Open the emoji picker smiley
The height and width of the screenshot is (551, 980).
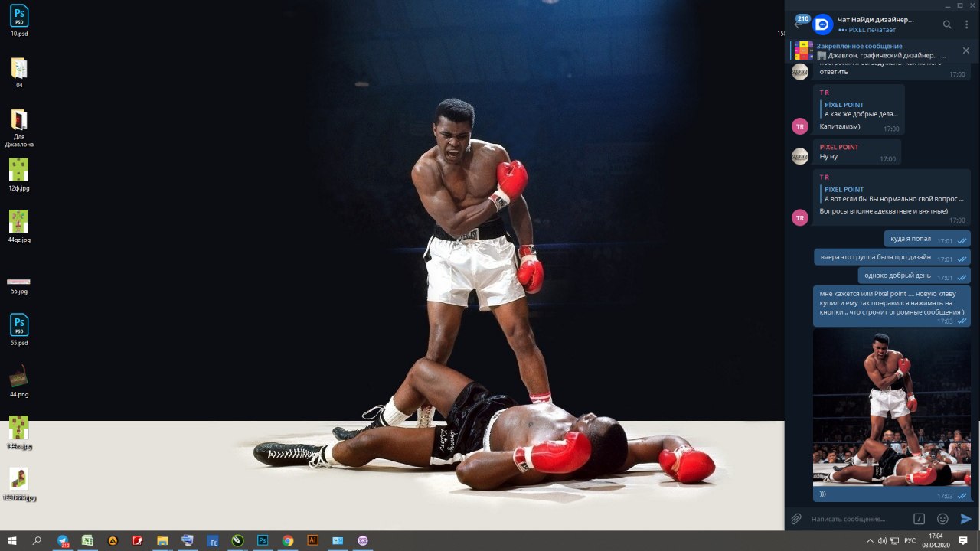(942, 519)
